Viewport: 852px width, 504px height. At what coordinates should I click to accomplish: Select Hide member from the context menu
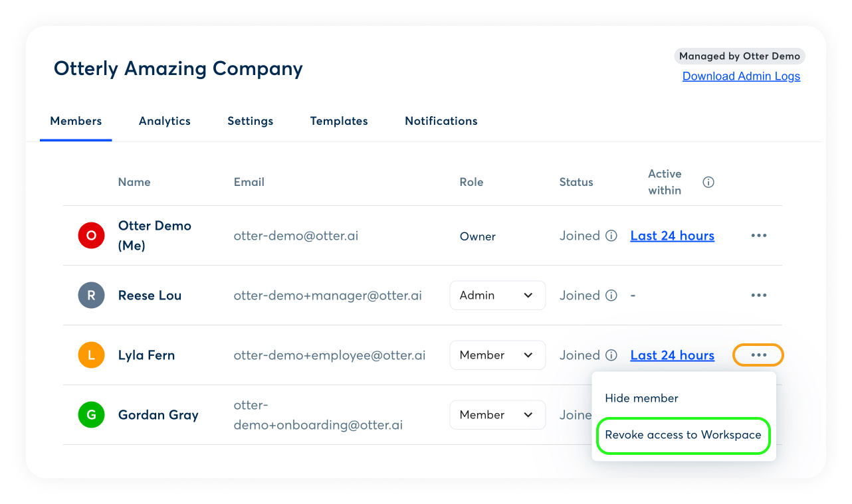[x=641, y=398]
